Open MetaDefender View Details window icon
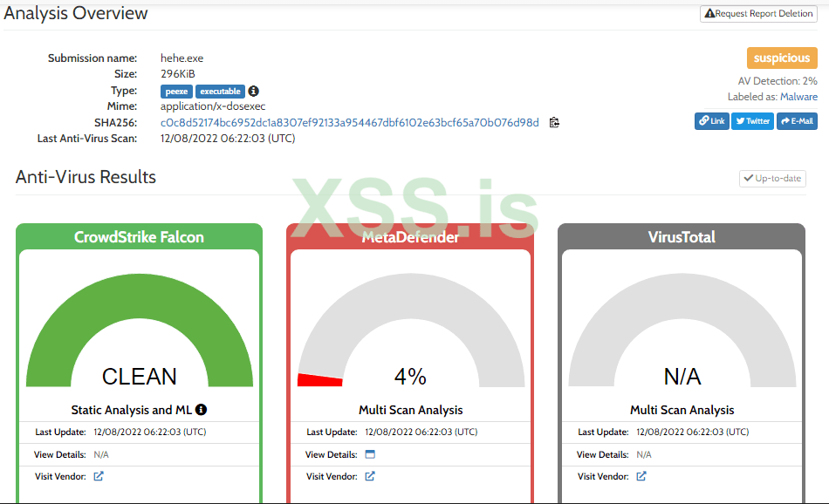The height and width of the screenshot is (504, 829). click(370, 453)
